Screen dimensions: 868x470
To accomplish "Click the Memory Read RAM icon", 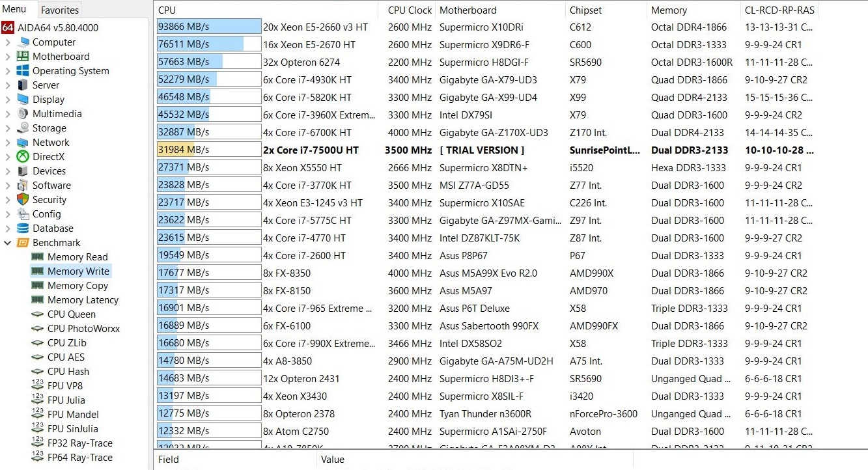I will click(x=37, y=257).
